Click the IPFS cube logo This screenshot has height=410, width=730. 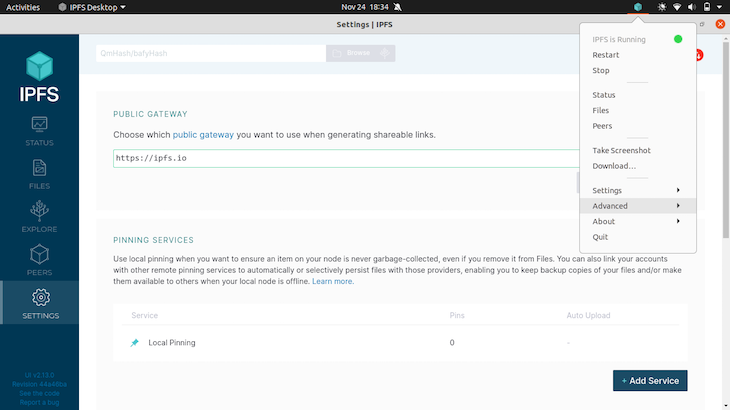[39, 68]
